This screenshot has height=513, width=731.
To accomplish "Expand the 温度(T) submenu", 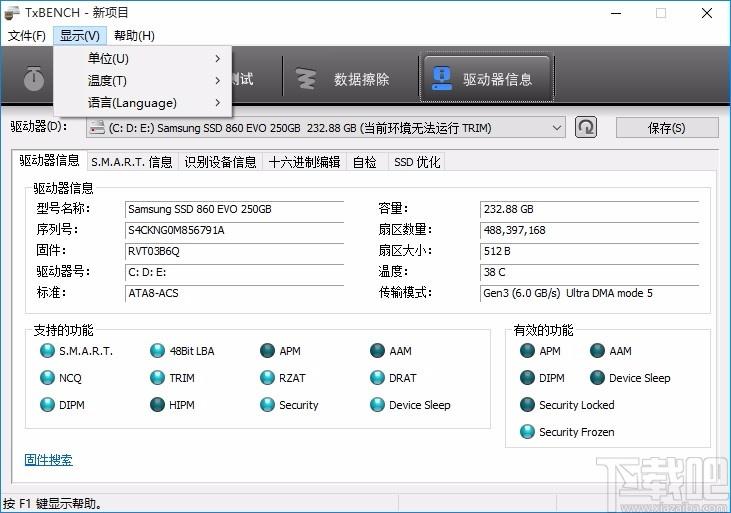I will point(143,81).
